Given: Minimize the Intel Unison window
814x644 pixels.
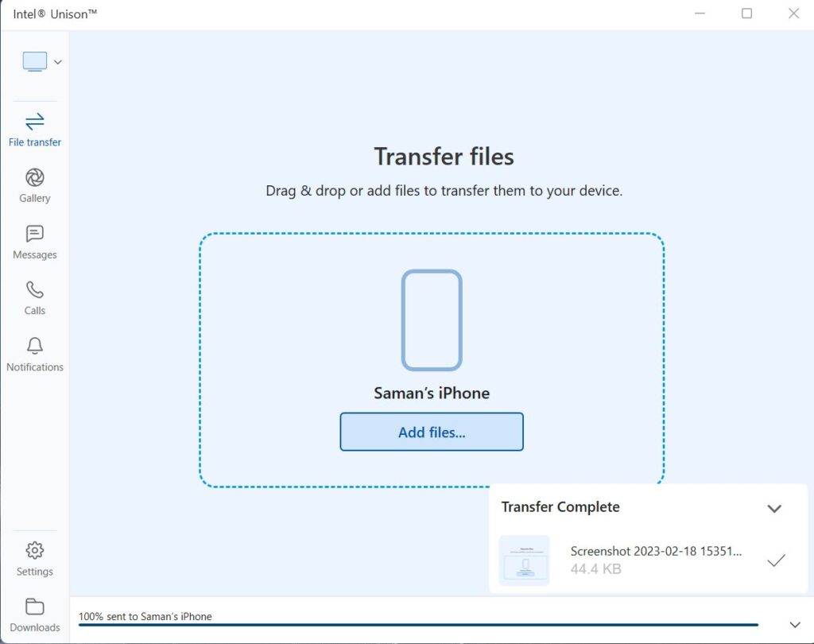Looking at the screenshot, I should click(x=700, y=14).
